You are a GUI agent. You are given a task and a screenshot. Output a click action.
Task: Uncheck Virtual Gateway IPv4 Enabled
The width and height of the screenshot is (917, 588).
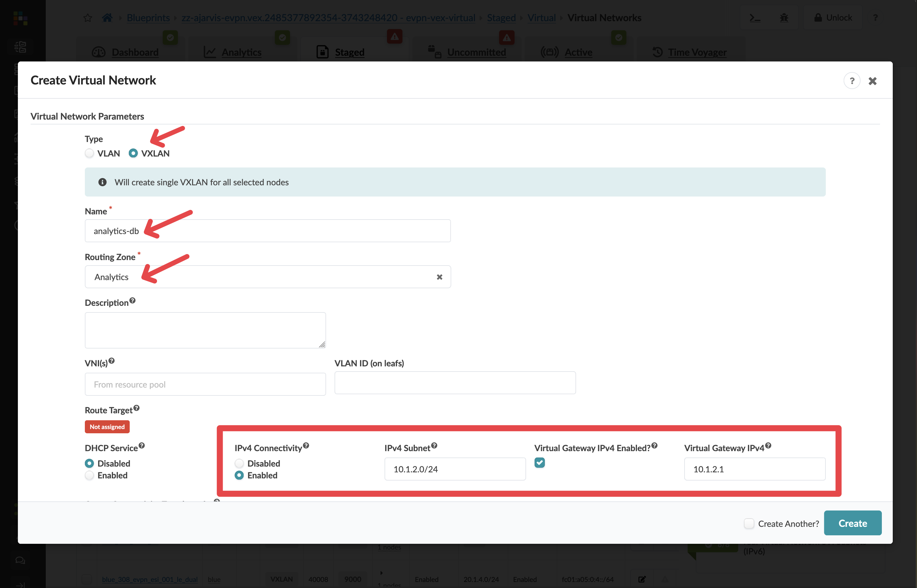[540, 463]
